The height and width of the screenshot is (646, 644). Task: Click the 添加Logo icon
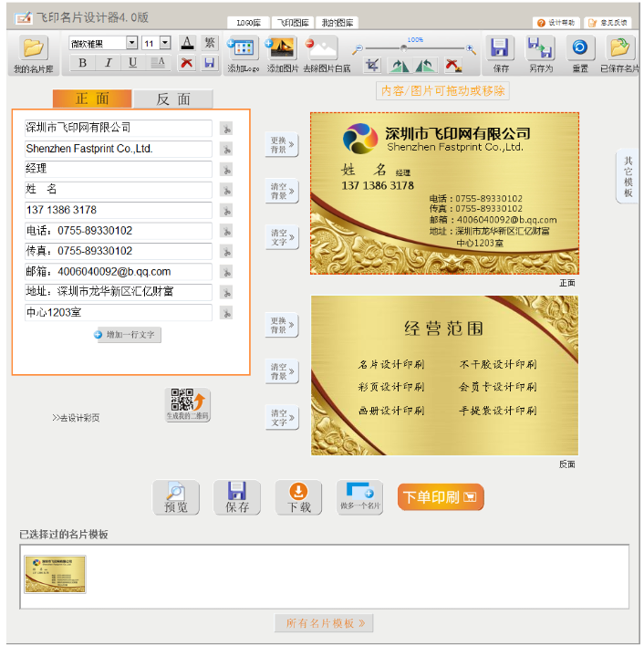point(242,49)
